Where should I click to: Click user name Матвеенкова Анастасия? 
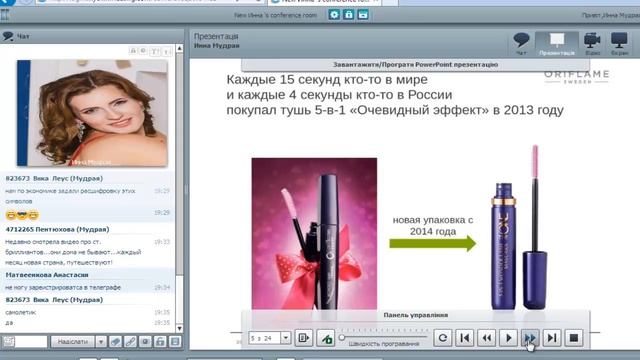47,275
